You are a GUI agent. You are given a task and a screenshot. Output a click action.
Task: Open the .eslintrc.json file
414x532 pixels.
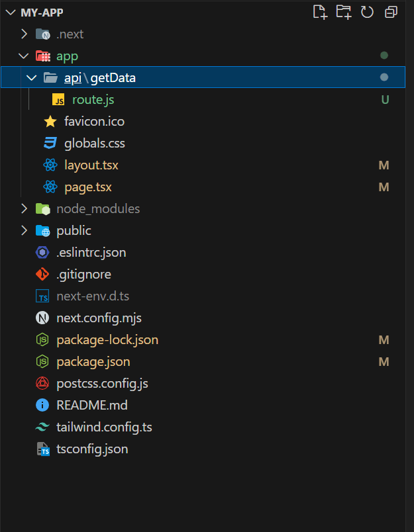coord(91,253)
